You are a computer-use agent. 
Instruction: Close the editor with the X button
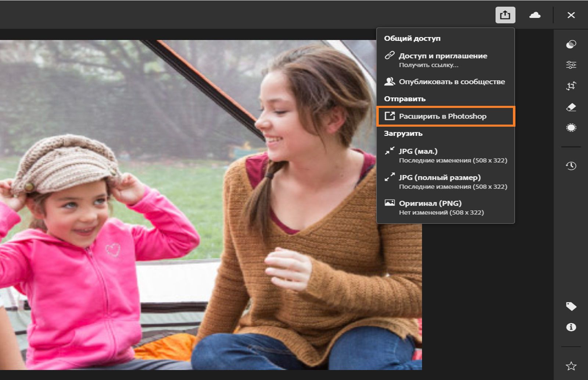(571, 15)
